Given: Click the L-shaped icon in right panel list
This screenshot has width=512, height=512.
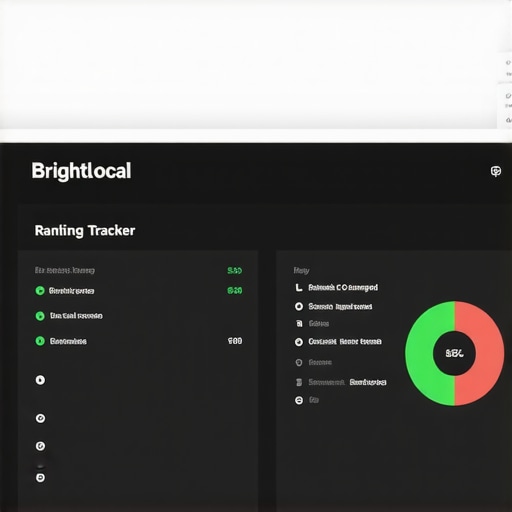Looking at the screenshot, I should [299, 287].
